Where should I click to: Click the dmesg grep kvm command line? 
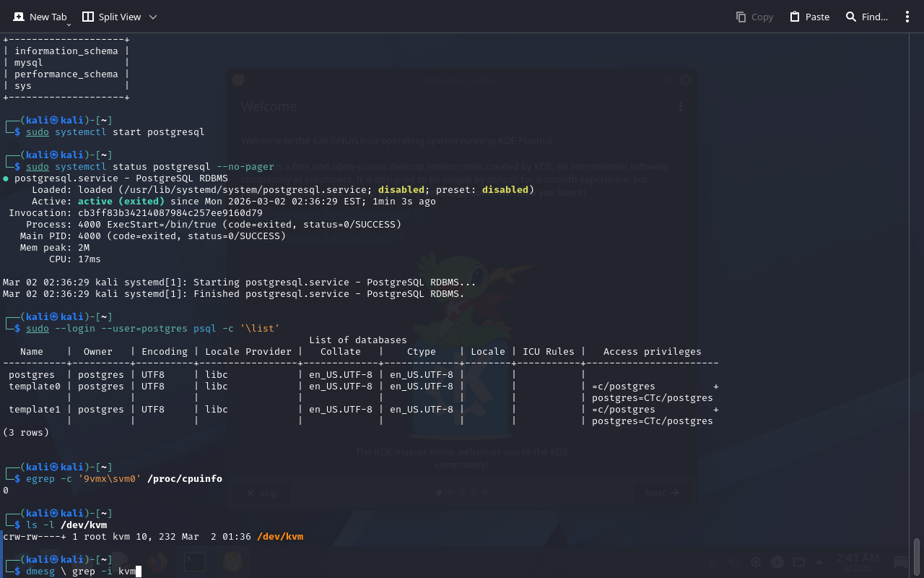tap(81, 571)
